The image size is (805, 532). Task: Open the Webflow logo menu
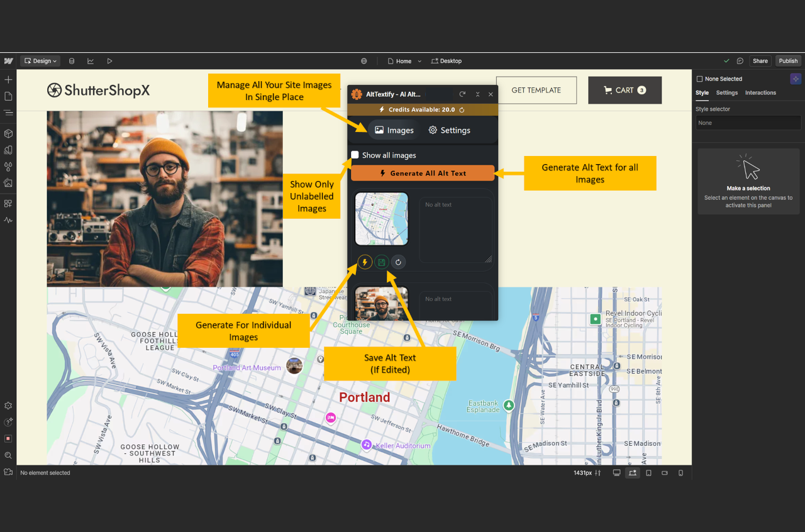tap(9, 61)
